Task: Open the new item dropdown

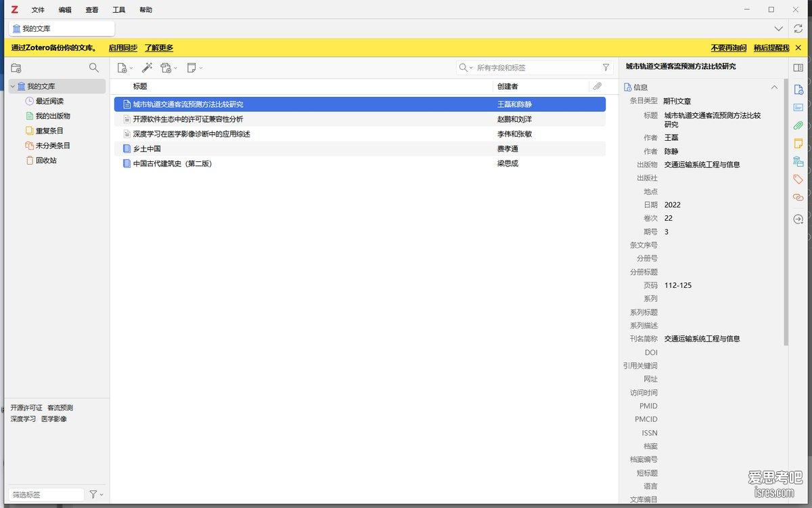Action: 125,68
